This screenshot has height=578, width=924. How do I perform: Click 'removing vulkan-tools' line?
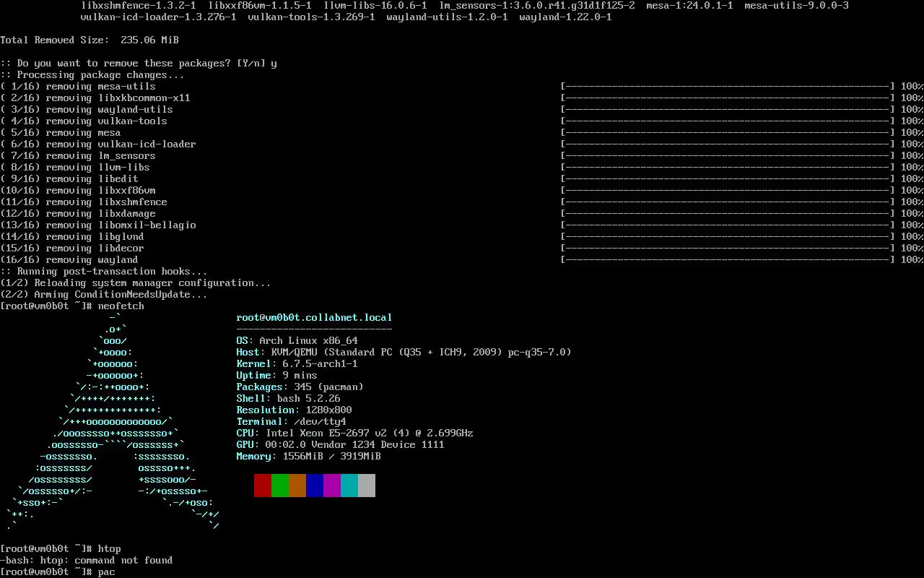(84, 121)
